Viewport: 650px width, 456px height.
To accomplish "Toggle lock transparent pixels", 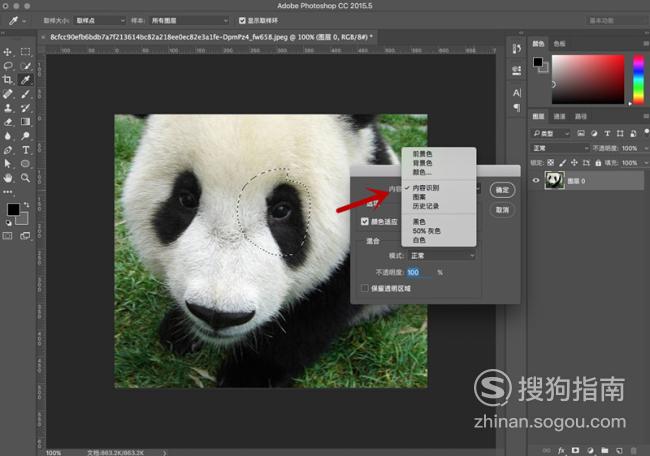I will pyautogui.click(x=551, y=163).
